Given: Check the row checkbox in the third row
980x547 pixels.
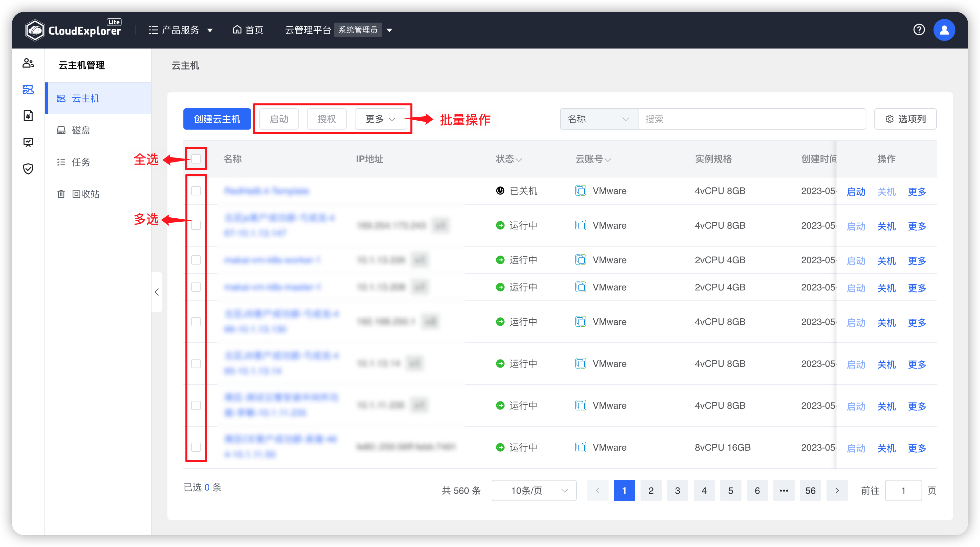Looking at the screenshot, I should tap(196, 260).
